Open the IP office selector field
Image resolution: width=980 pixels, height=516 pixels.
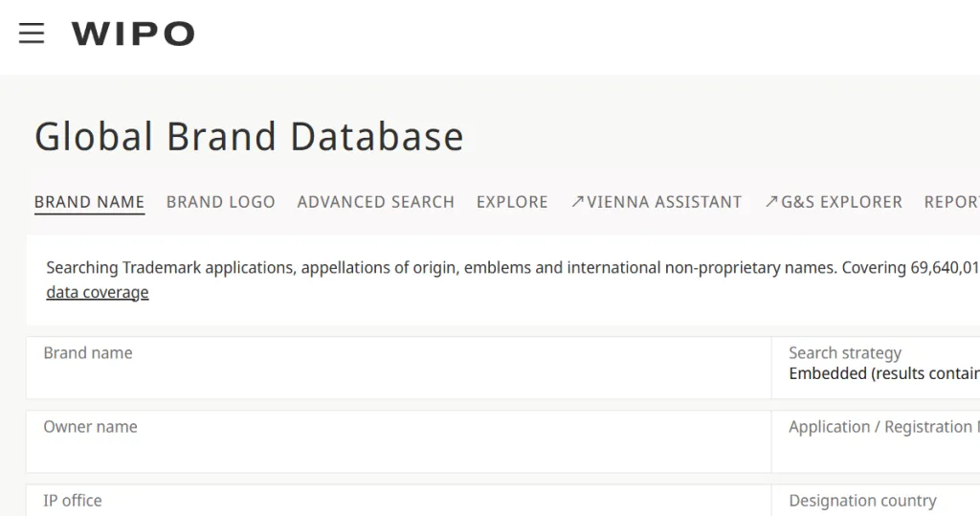pos(397,502)
